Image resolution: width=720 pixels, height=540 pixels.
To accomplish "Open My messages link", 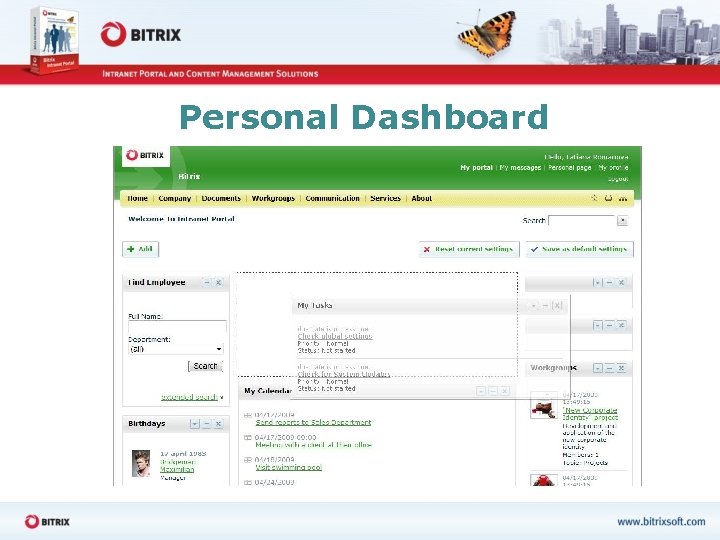I will click(x=520, y=168).
